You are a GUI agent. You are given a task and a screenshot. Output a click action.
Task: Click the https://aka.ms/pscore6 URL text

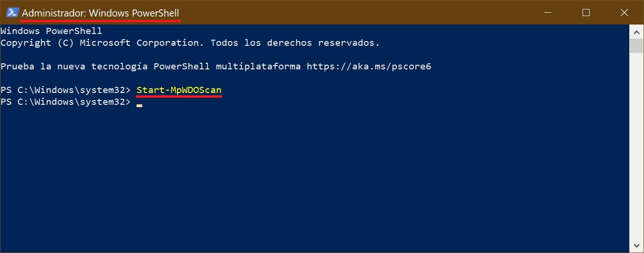tap(369, 66)
